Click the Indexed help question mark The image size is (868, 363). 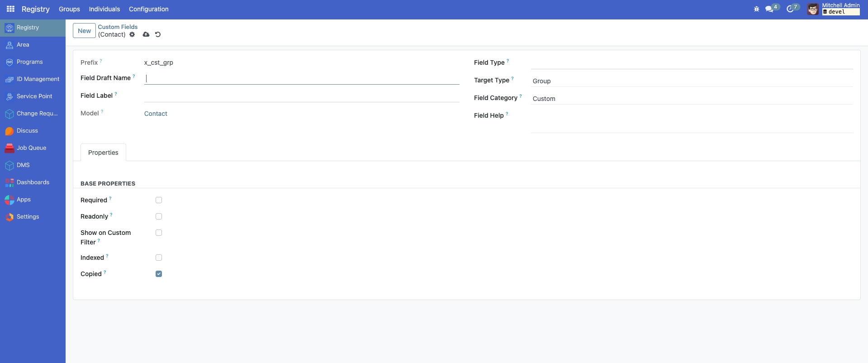point(107,255)
